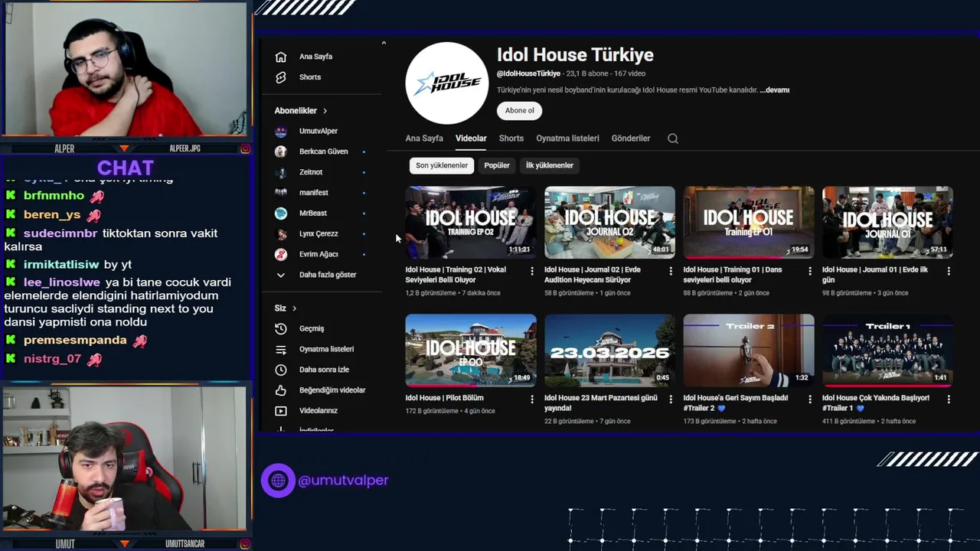Open Journal 01 Evde ilk gün title
Image resolution: width=980 pixels, height=551 pixels.
click(875, 275)
